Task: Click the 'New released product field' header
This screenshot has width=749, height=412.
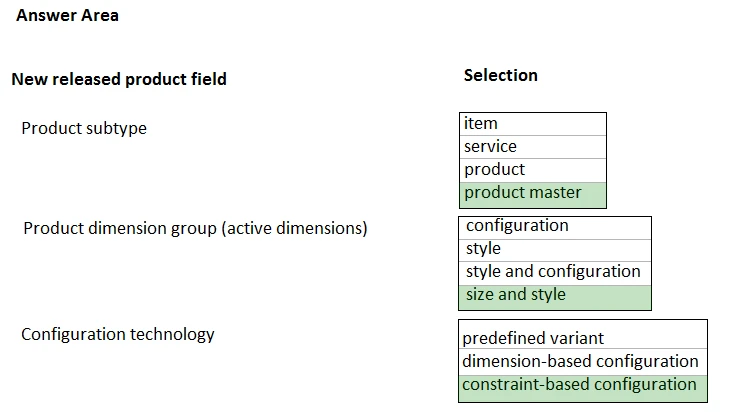Action: pyautogui.click(x=119, y=79)
